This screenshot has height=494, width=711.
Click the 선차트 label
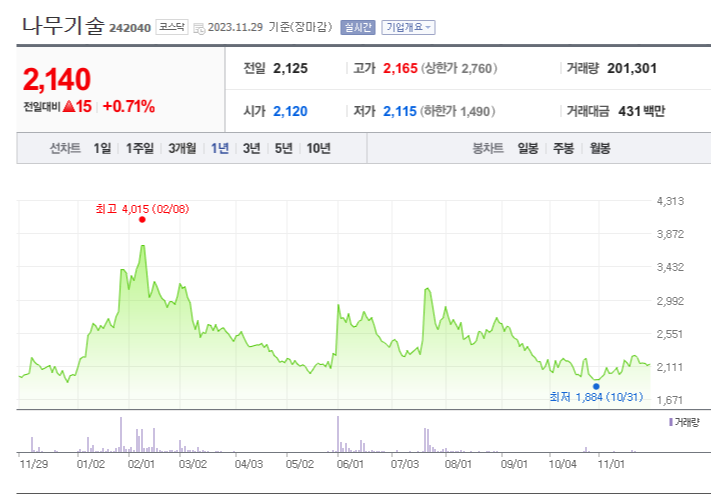tap(65, 148)
